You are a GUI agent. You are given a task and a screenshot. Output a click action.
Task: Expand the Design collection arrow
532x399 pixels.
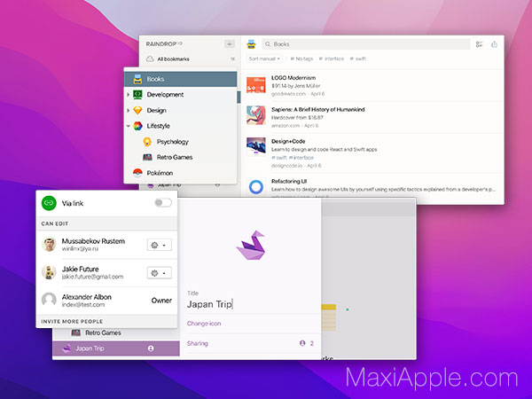[129, 110]
